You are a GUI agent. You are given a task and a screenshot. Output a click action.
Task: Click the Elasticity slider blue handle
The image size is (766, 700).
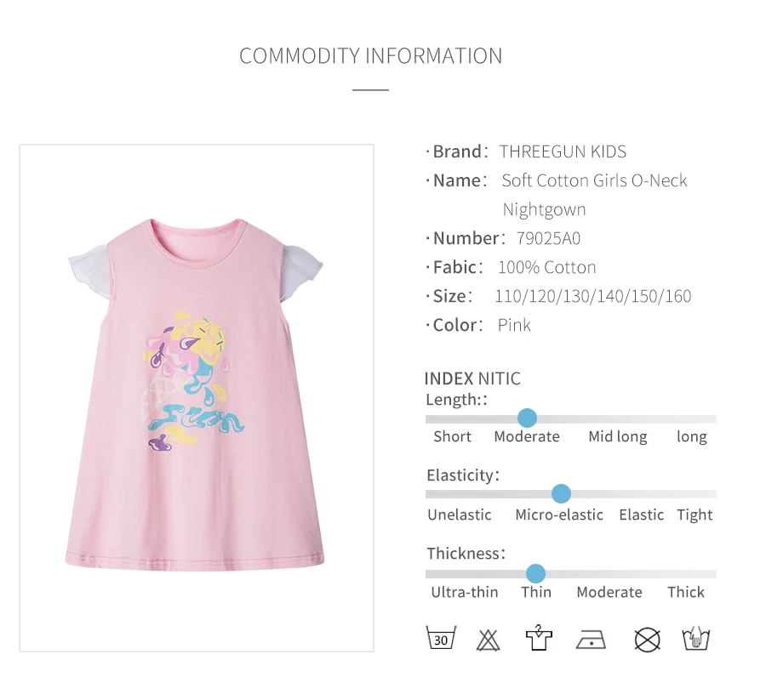(561, 493)
